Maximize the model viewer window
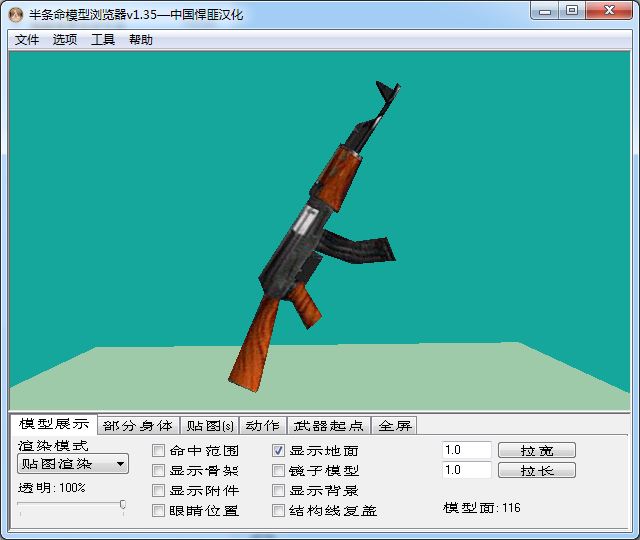This screenshot has height=540, width=640. pos(572,11)
